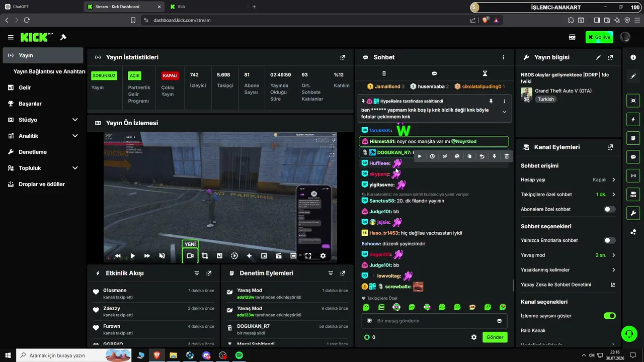Screen dimensions: 644x362
Task: Play the stream preview
Action: pyautogui.click(x=133, y=256)
